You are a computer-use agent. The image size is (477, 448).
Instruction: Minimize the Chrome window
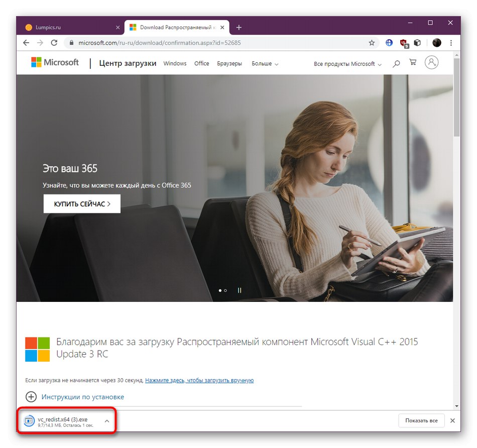(x=410, y=23)
